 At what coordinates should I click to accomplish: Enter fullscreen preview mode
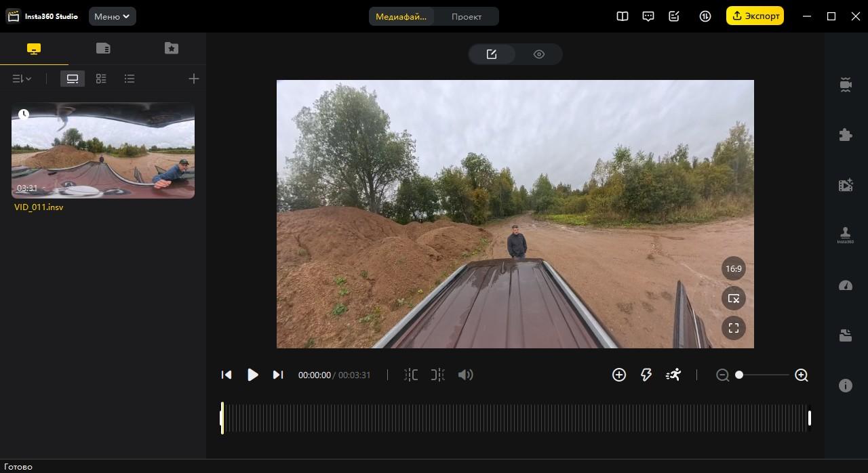pos(734,328)
